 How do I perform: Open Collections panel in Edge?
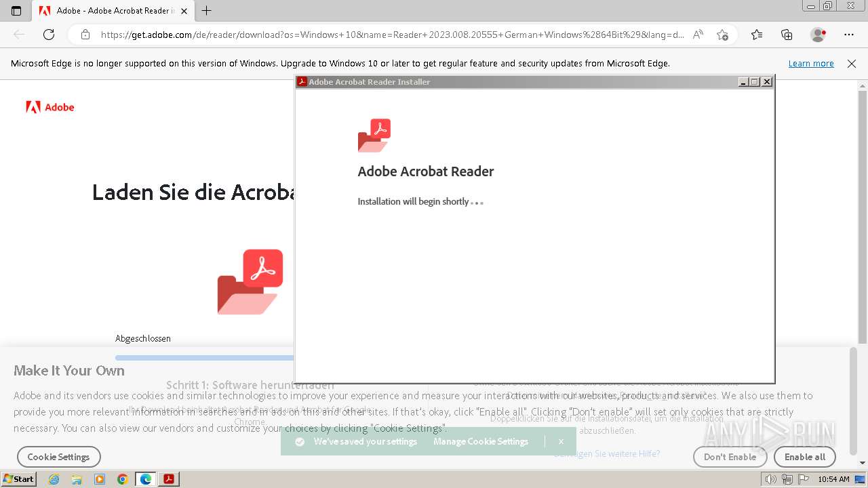pyautogui.click(x=787, y=35)
